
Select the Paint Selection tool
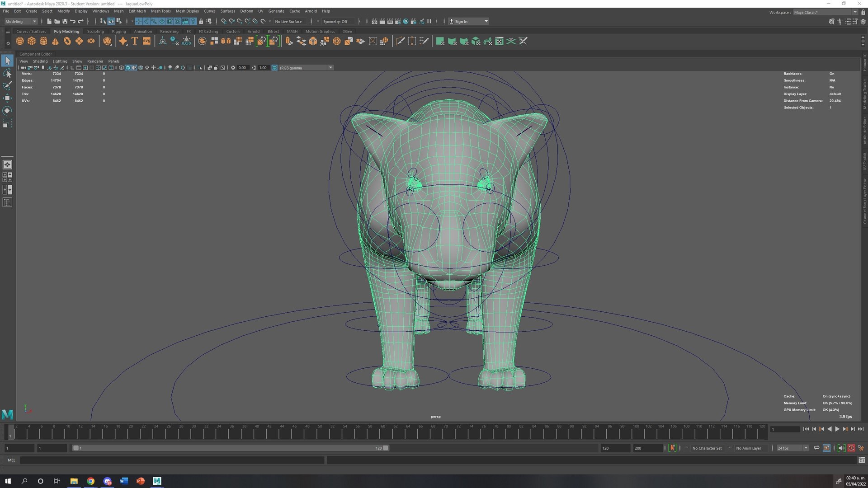[7, 86]
